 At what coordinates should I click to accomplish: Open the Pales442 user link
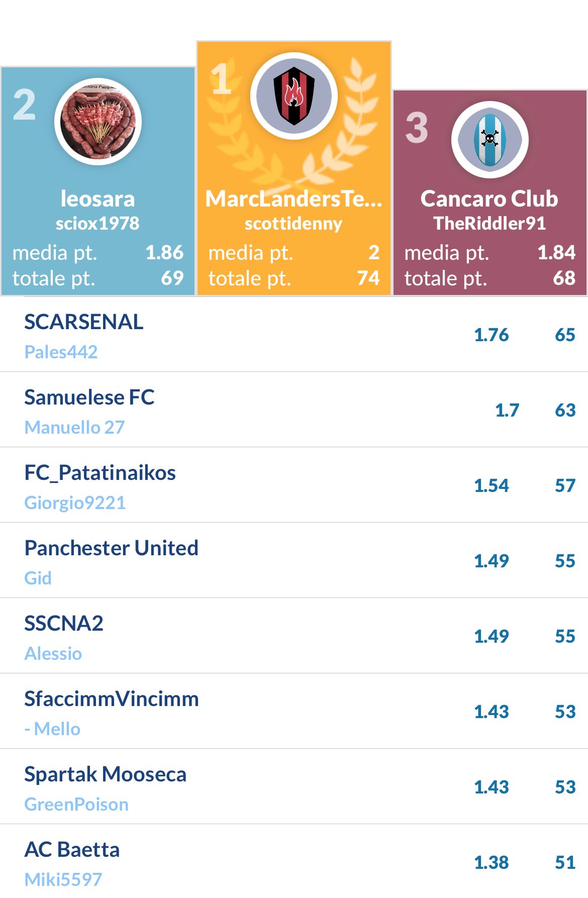pos(61,352)
